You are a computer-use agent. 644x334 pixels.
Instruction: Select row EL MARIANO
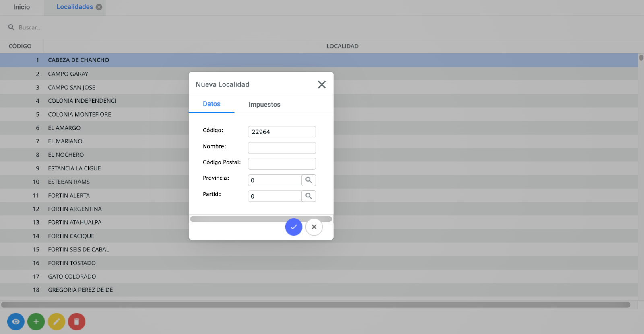319,141
